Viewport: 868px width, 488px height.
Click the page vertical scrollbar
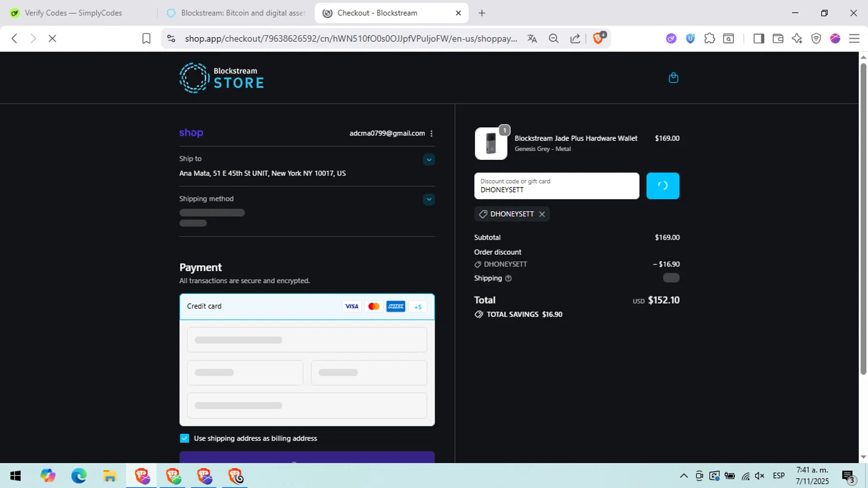coord(863,219)
